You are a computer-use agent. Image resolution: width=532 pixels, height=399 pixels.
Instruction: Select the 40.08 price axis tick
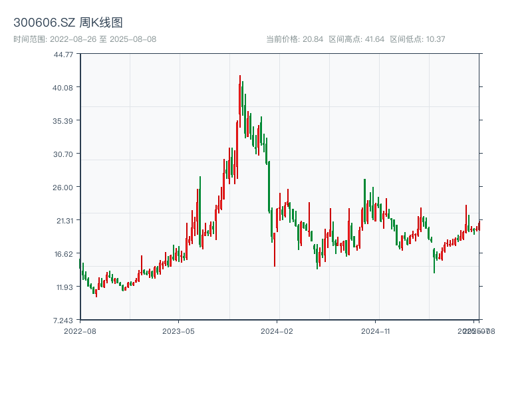(63, 88)
